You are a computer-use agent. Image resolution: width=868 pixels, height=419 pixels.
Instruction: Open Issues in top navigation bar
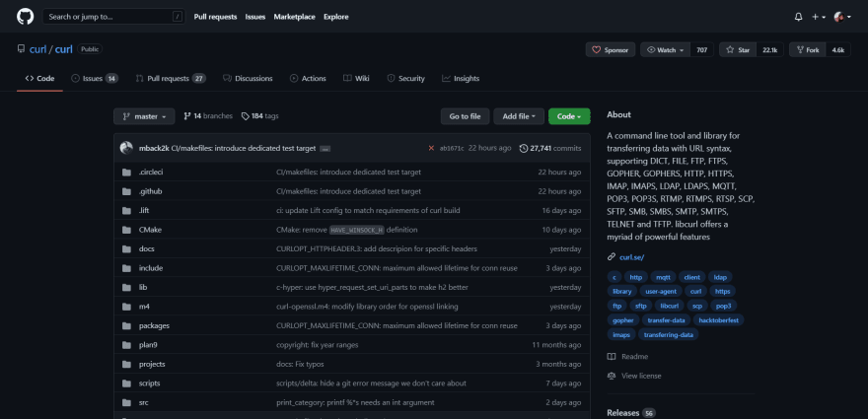pyautogui.click(x=255, y=17)
